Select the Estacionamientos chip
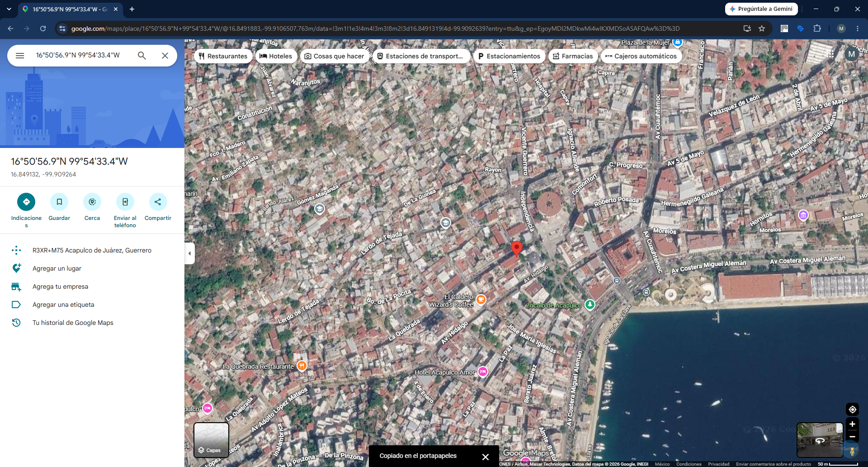Screen dimensions: 868x467 click(x=509, y=56)
